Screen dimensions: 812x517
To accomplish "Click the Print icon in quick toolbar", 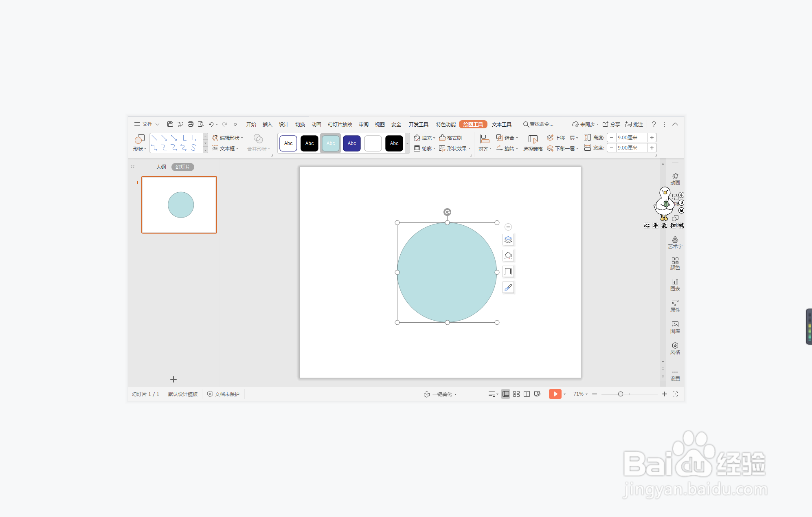I will tap(191, 124).
